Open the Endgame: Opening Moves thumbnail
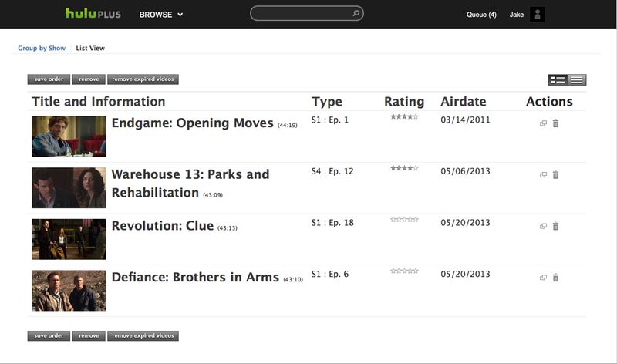Viewport: 617px width, 364px height. tap(69, 136)
